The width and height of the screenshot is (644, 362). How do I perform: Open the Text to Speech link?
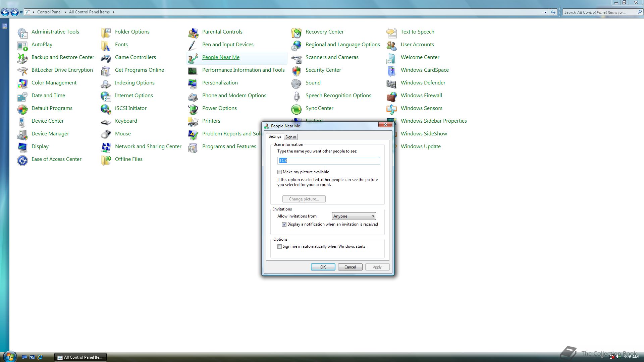tap(417, 32)
